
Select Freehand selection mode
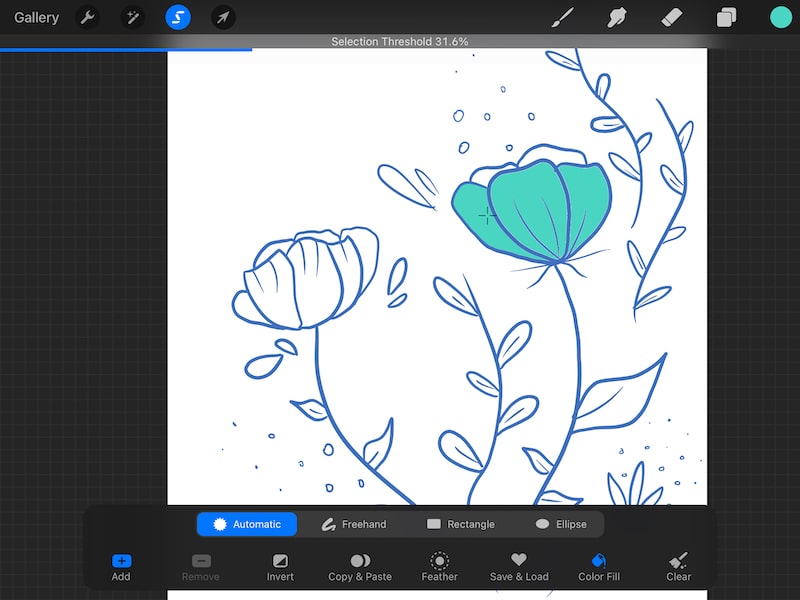[355, 523]
